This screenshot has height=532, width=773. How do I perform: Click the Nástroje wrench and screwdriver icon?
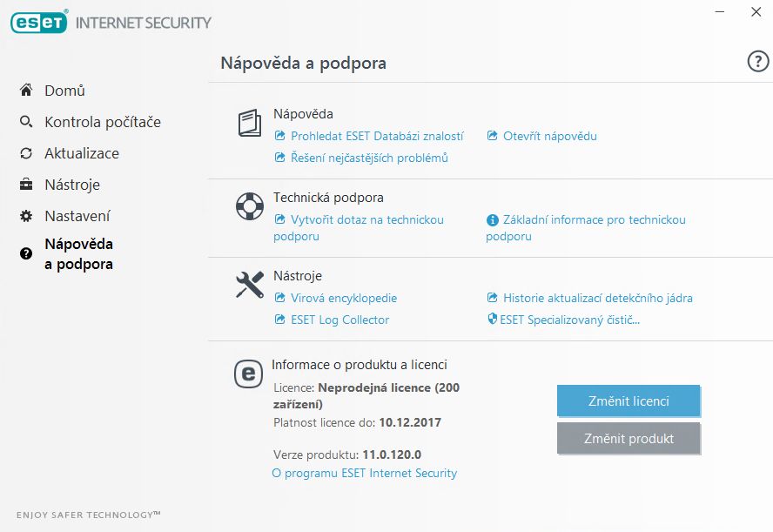pos(250,285)
